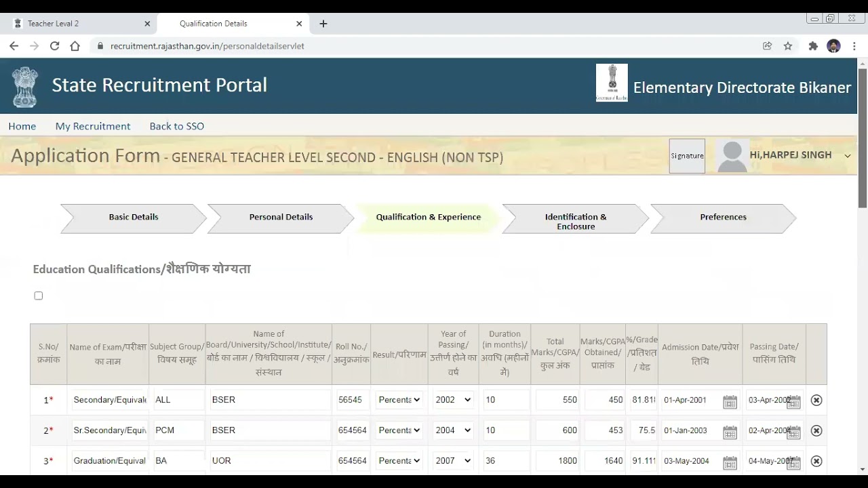Open the Home link
Screen dimensions: 868x488
pyautogui.click(x=22, y=126)
